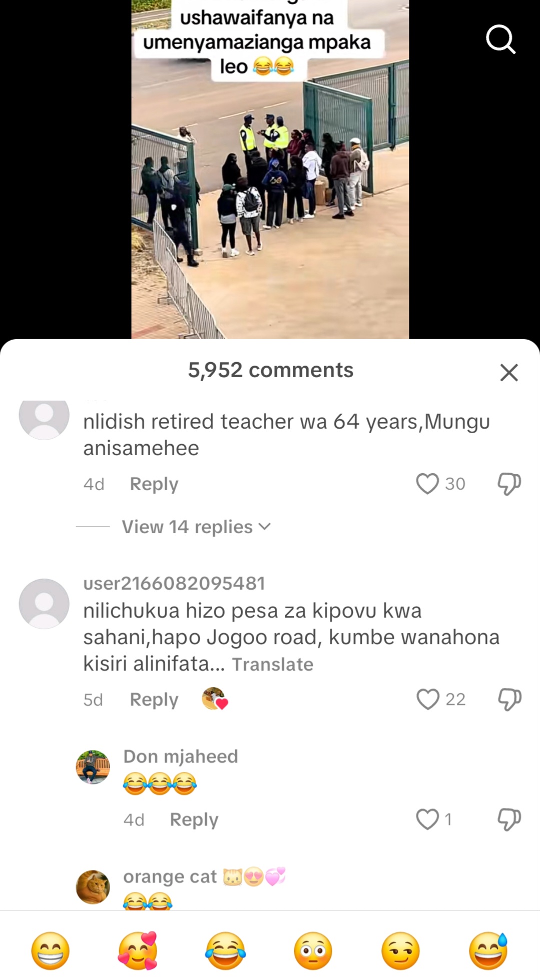Image resolution: width=540 pixels, height=980 pixels.
Task: Open Don mjaheed's profile picture
Action: coord(93,767)
